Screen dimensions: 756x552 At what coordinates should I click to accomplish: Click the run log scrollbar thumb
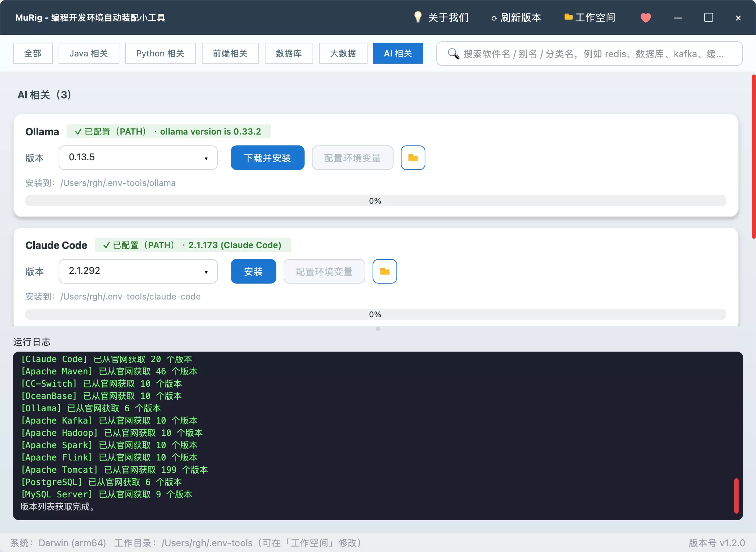coord(736,496)
